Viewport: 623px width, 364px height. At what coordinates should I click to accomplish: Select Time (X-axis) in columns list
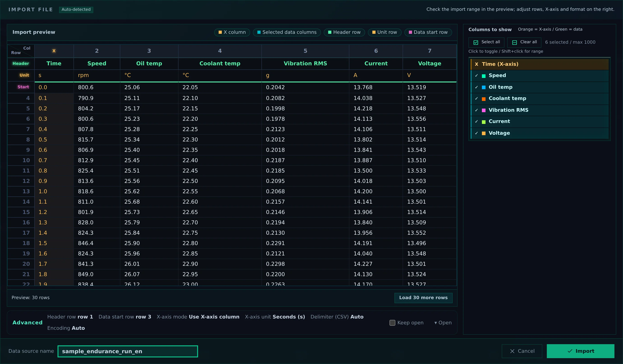tap(539, 64)
